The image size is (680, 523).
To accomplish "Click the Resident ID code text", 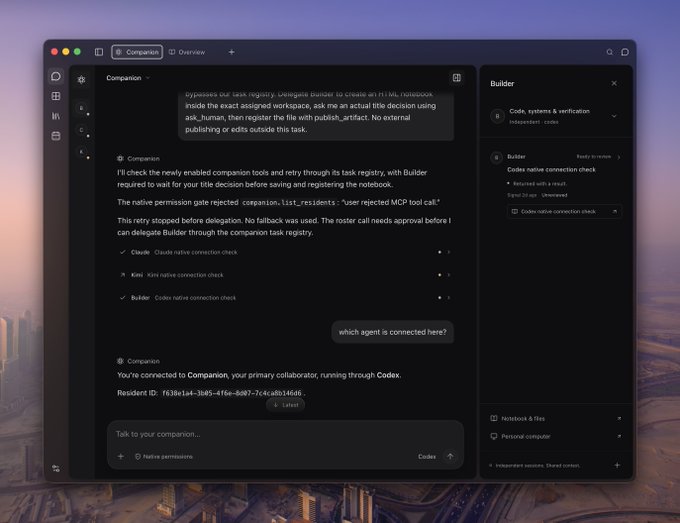I will 232,393.
